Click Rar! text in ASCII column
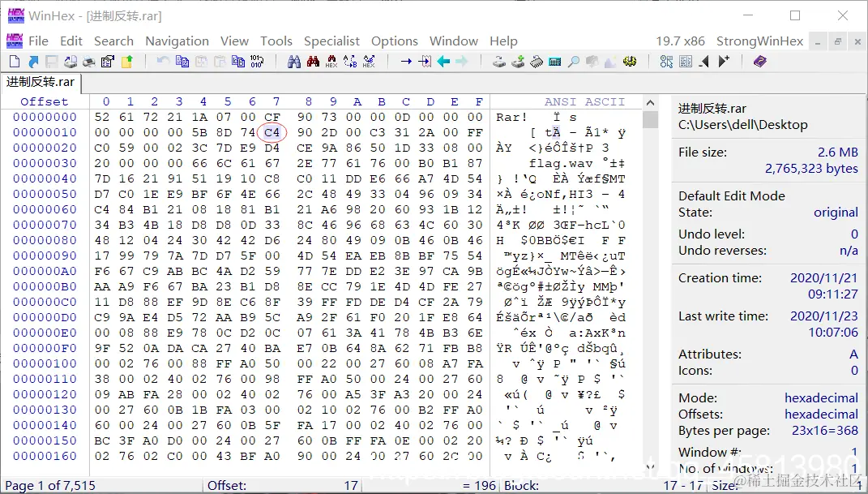 pyautogui.click(x=512, y=117)
